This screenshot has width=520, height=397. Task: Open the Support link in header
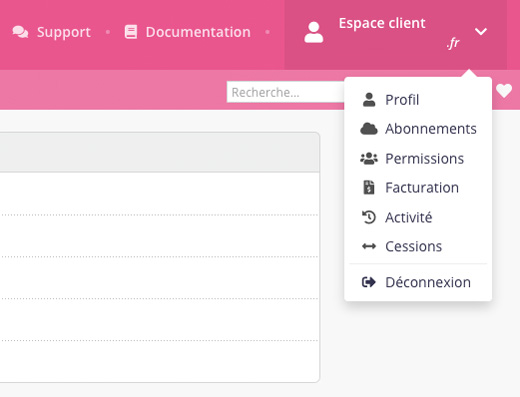point(52,32)
